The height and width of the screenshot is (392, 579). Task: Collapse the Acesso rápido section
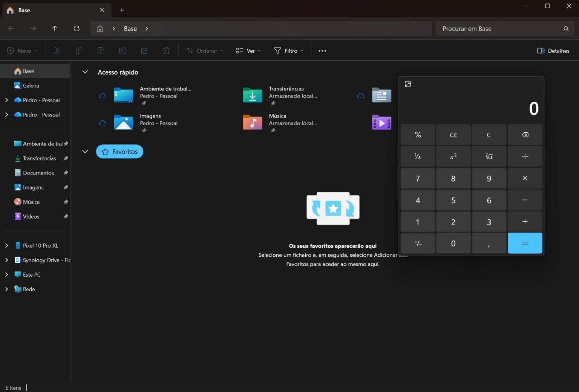(85, 72)
